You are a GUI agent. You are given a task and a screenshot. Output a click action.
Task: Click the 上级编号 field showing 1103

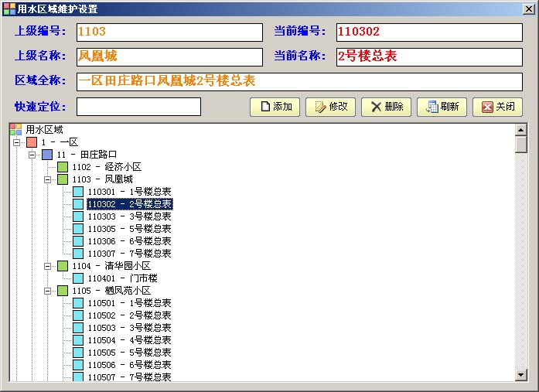[x=169, y=32]
